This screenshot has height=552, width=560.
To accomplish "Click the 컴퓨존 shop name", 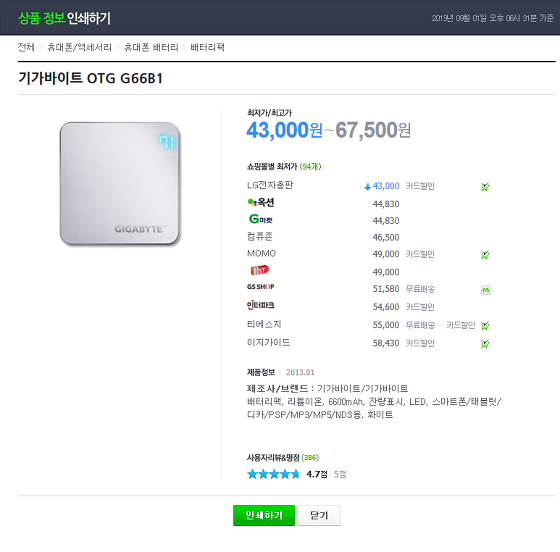I will 260,236.
